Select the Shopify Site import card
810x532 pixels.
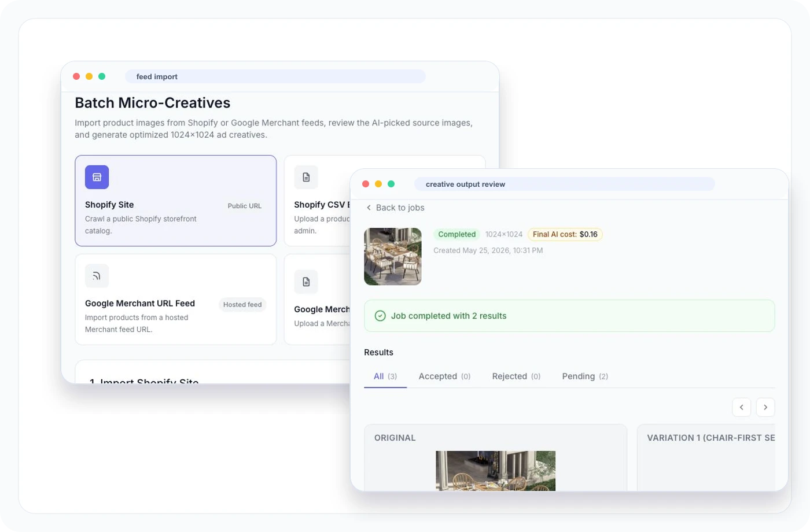(x=175, y=201)
